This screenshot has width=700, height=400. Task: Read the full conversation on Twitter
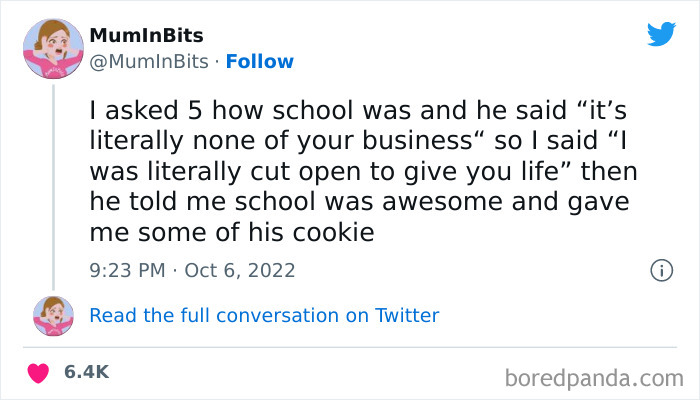(x=264, y=316)
